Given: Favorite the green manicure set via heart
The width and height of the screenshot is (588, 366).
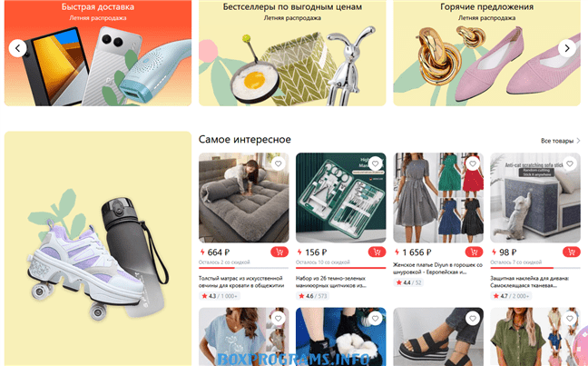Looking at the screenshot, I should [375, 163].
